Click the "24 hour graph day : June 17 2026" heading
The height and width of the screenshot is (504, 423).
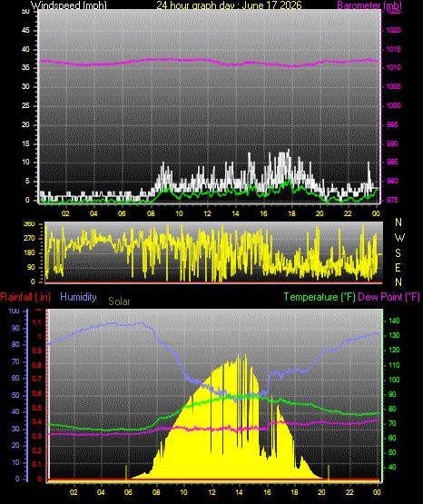229,5
